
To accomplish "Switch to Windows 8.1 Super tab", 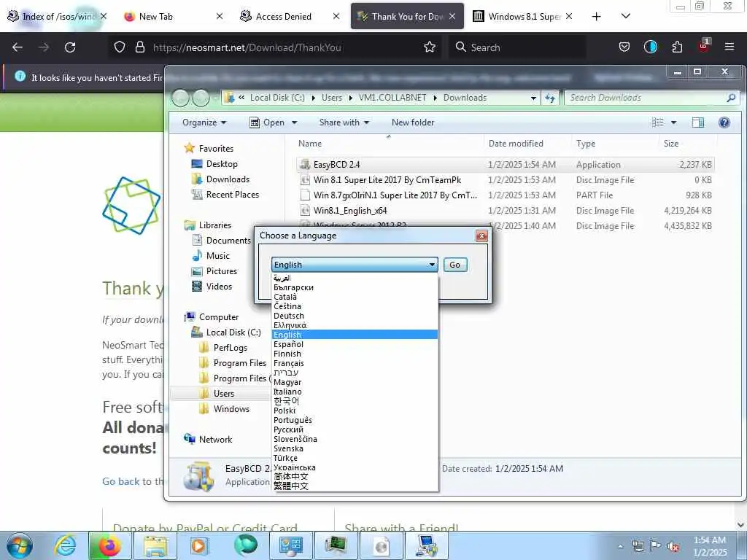I will (524, 16).
